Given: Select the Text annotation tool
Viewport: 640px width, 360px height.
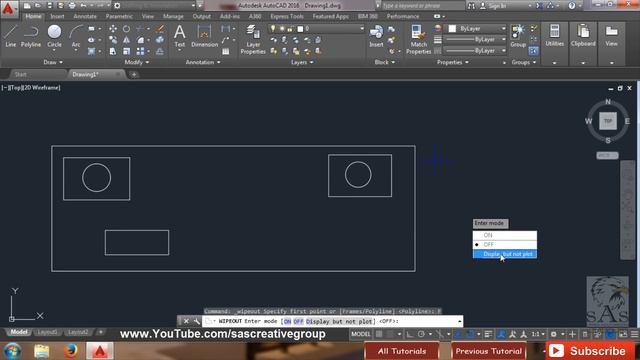Looking at the screenshot, I should click(x=180, y=36).
